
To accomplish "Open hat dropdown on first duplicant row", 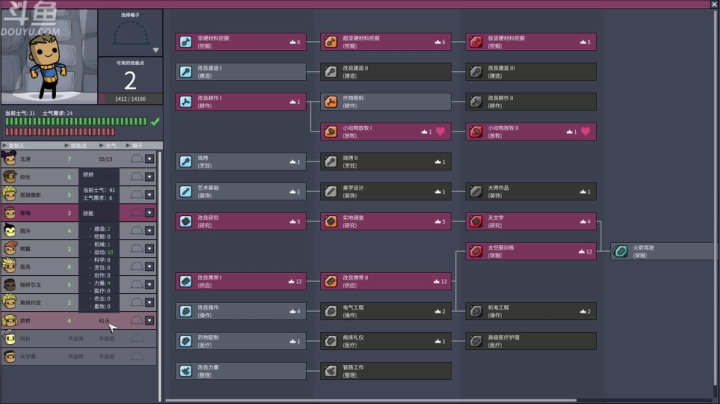I will pos(150,158).
